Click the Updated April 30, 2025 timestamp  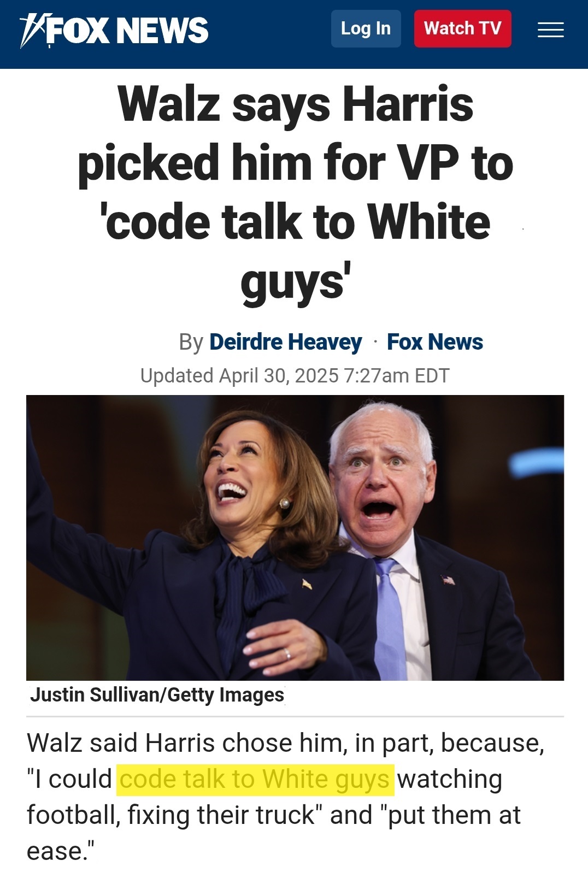295,376
